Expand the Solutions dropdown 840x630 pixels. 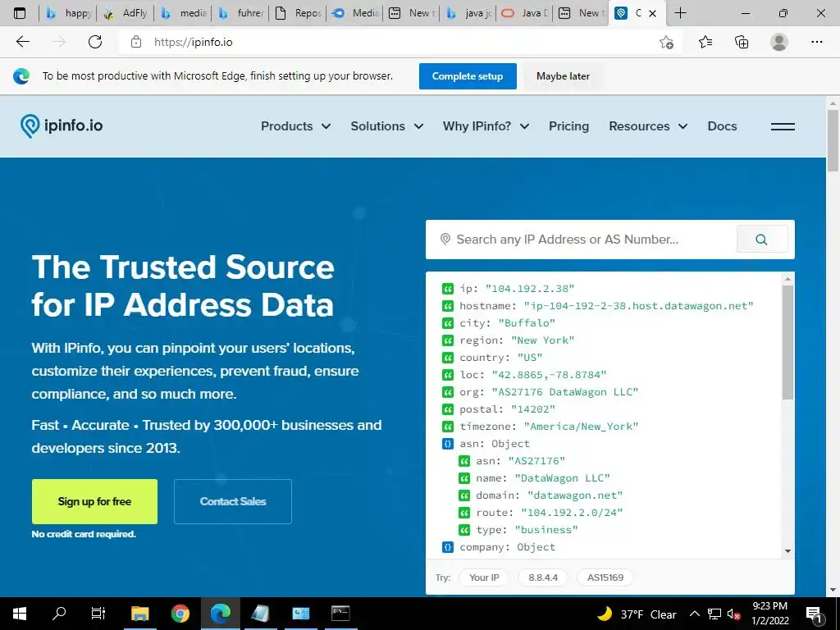(x=387, y=126)
